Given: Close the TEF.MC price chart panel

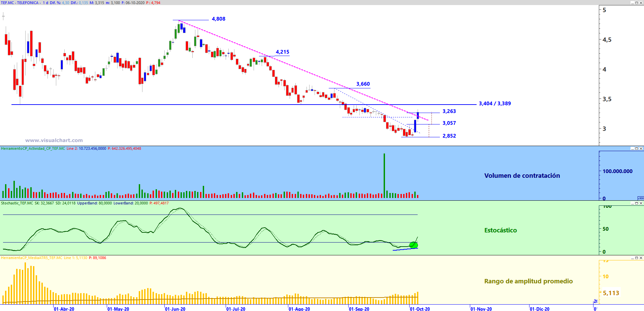Looking at the screenshot, I should (641, 3).
